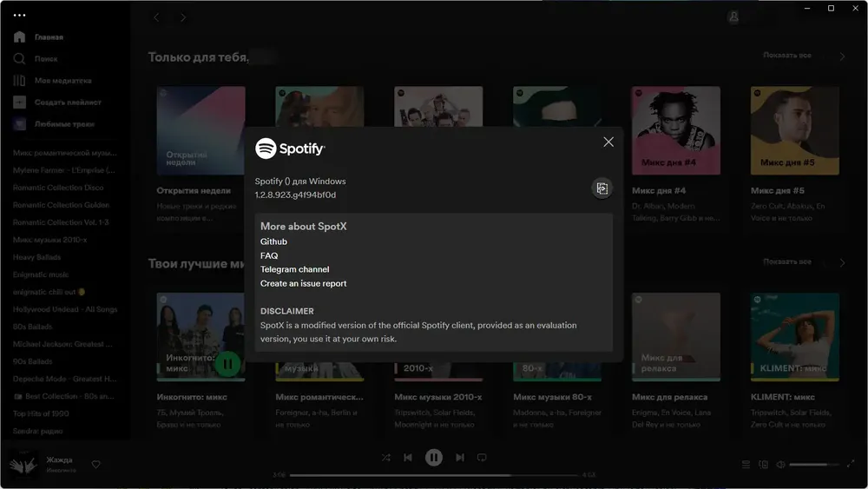The width and height of the screenshot is (868, 489).
Task: Open Микс дня #5 cover thumbnail
Action: [x=794, y=130]
